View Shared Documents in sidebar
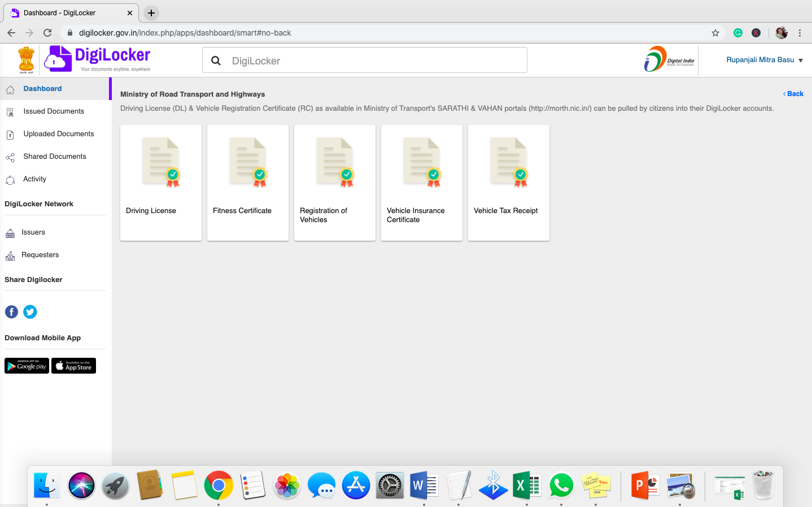812x507 pixels. click(x=55, y=157)
